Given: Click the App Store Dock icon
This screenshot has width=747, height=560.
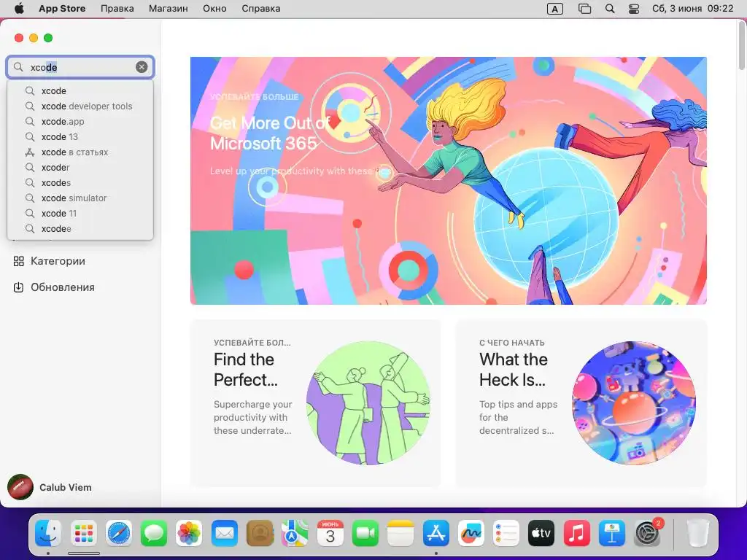Looking at the screenshot, I should [436, 533].
